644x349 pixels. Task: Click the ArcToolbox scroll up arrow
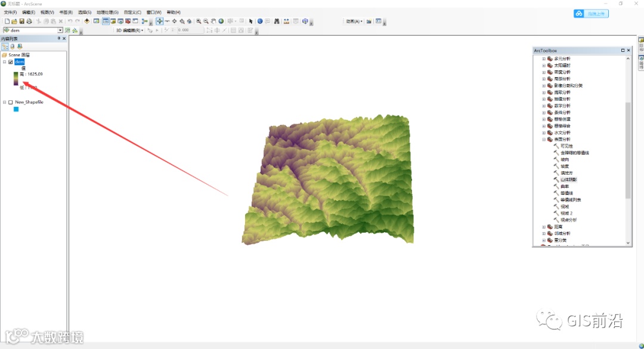coord(627,59)
